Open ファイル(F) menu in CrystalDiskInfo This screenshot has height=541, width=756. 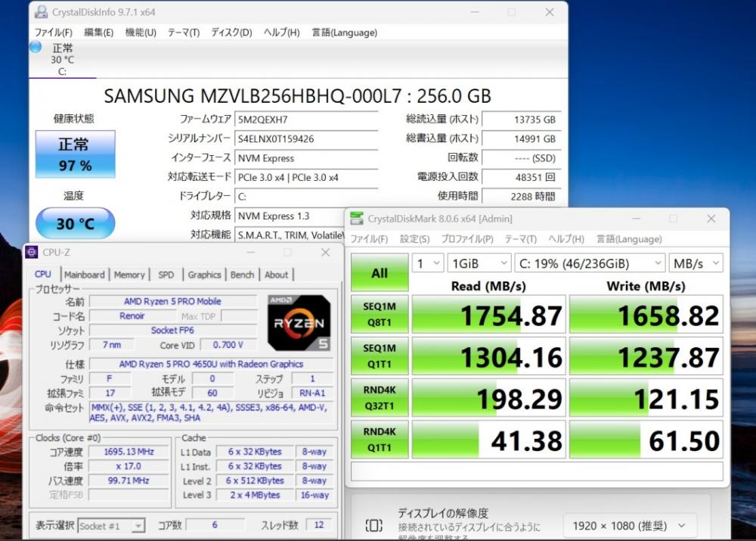[54, 33]
